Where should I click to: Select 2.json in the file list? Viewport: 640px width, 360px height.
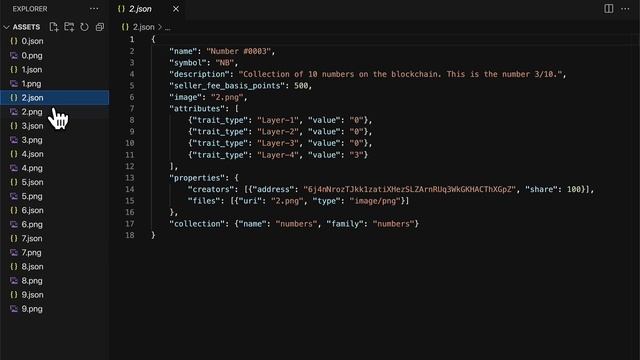55,98
